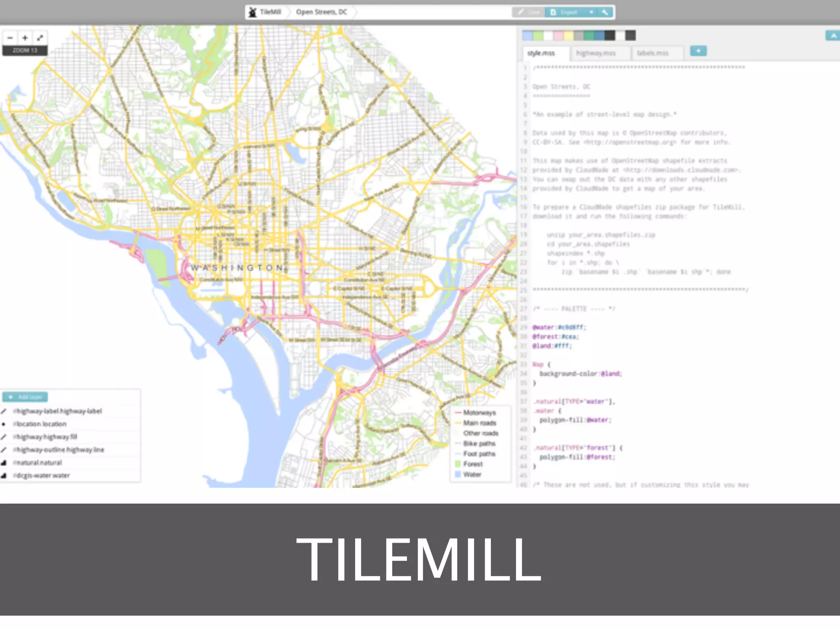The width and height of the screenshot is (840, 630).
Task: Switch to the style.mss tab
Action: 546,53
